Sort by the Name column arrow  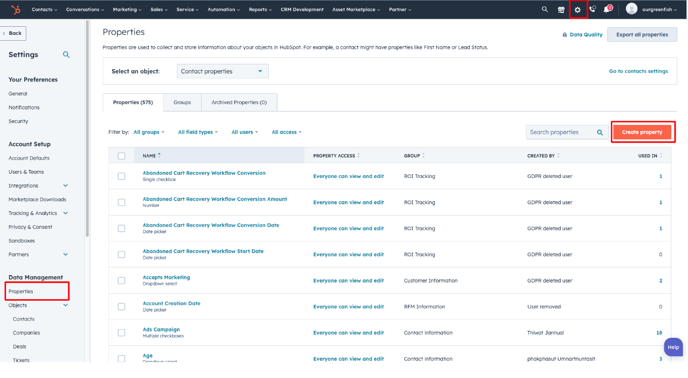(159, 155)
